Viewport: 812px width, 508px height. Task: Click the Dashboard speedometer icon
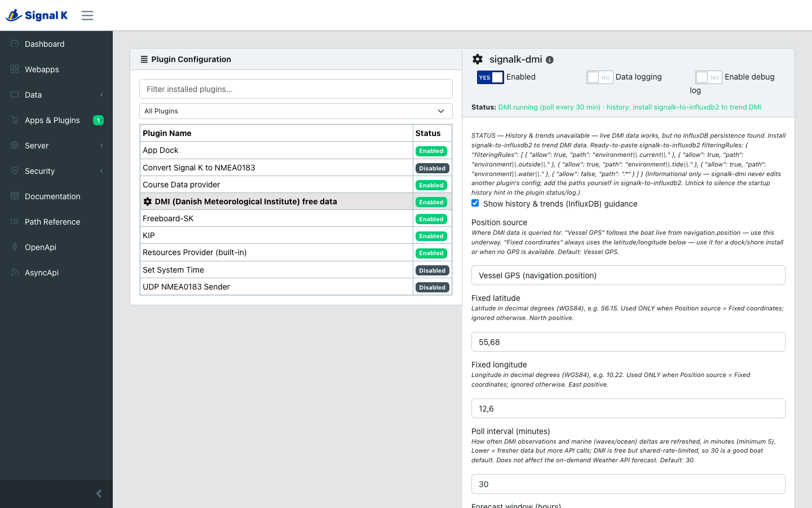point(15,43)
